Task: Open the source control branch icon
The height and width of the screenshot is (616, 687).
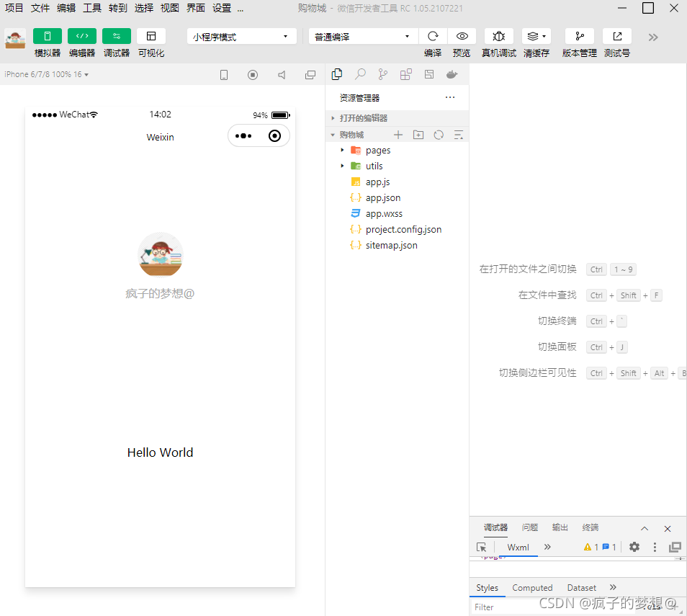Action: coord(383,74)
